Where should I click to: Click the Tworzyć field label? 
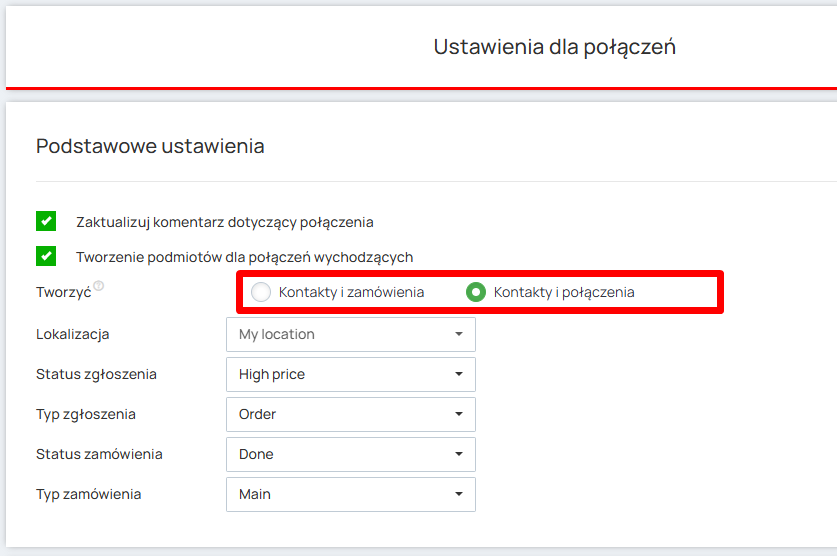point(63,292)
